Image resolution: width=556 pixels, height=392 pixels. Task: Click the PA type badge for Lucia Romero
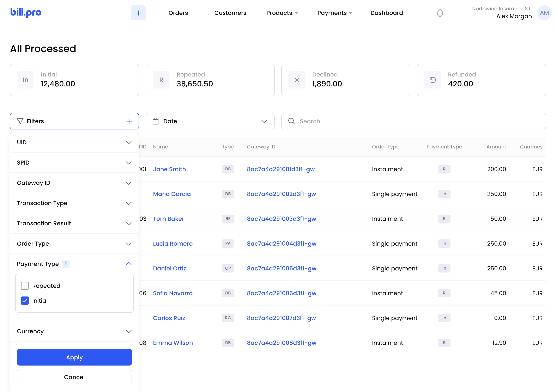coord(228,243)
